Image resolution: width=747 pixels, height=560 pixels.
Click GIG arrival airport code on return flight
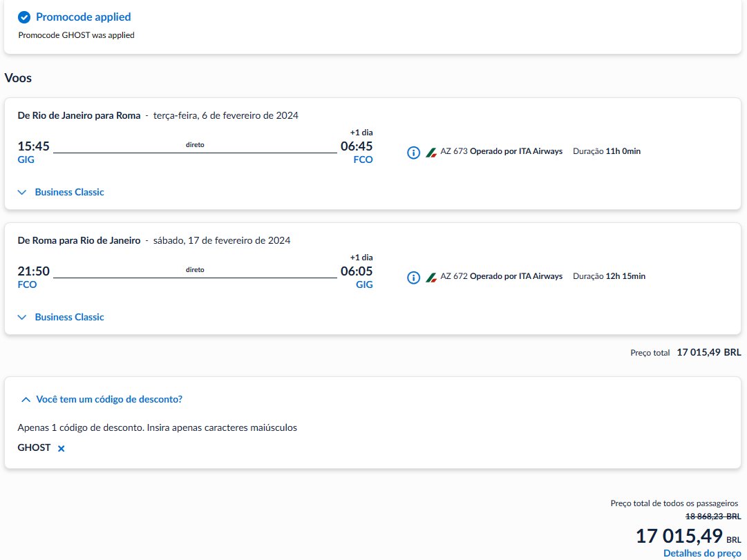[364, 284]
